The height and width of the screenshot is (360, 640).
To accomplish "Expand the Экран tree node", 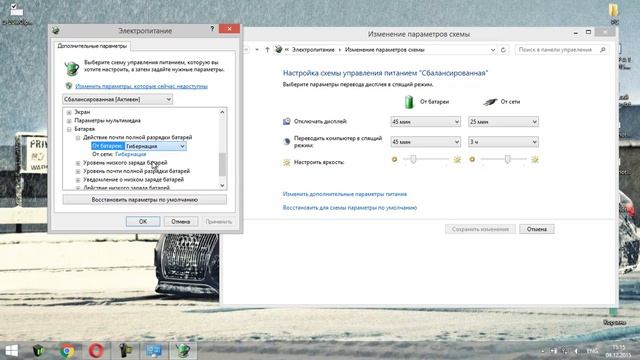I will [x=69, y=112].
